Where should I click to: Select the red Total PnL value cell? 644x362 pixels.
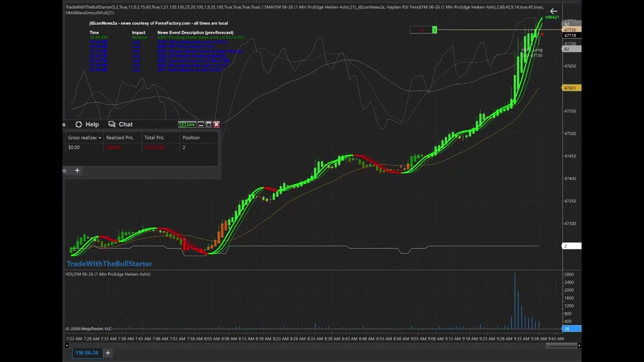(161, 147)
